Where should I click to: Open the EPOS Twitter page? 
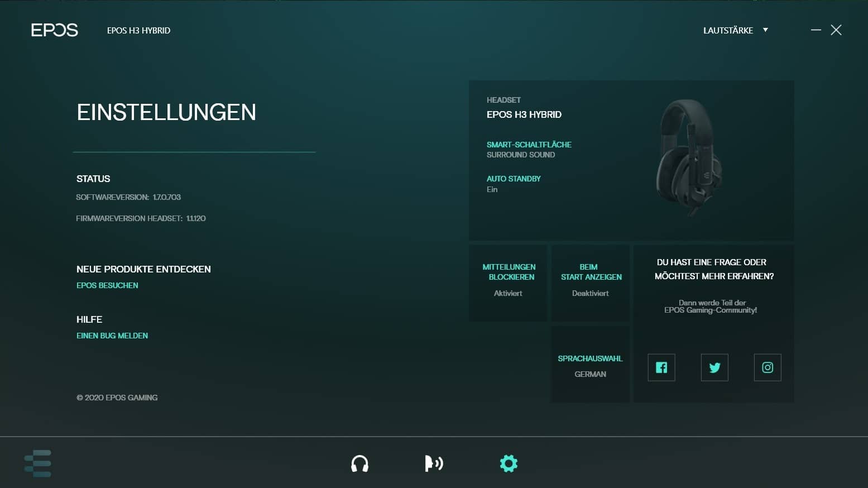(x=714, y=367)
